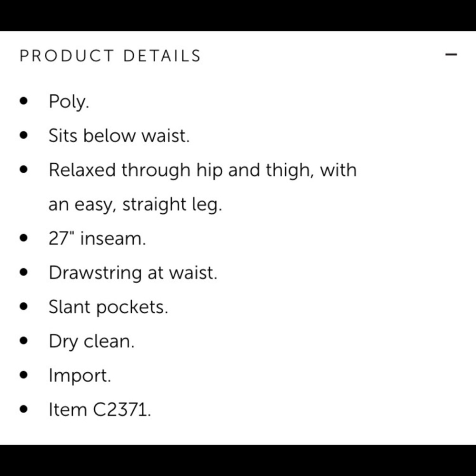Click the 'Item C2371.' text
Screen dimensions: 476x476
[99, 410]
